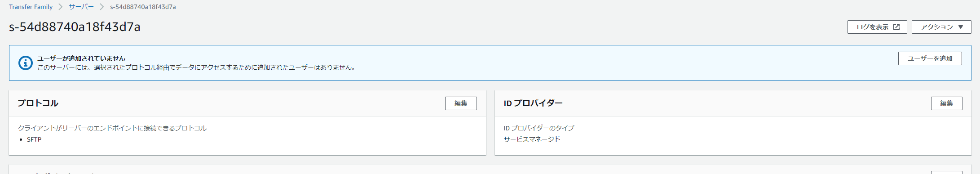This screenshot has width=980, height=174.
Task: Navigate to サーバー breadcrumb link
Action: click(x=81, y=7)
